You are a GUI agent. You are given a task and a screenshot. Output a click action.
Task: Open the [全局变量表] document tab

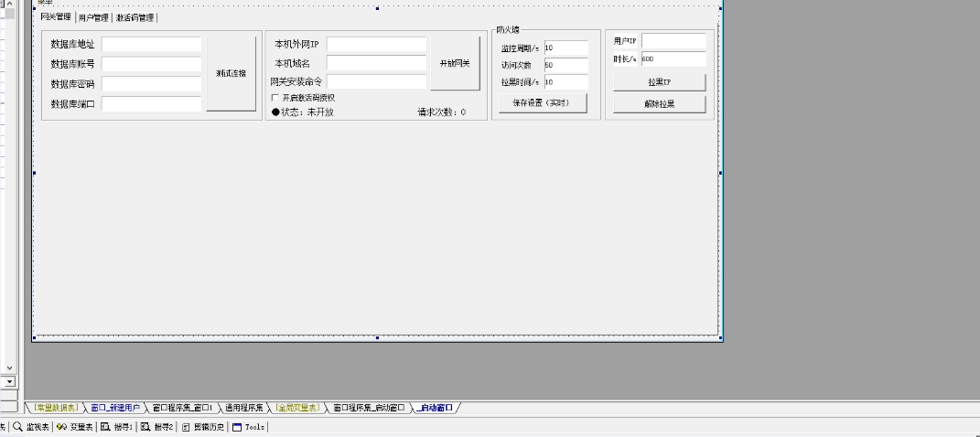pos(296,408)
